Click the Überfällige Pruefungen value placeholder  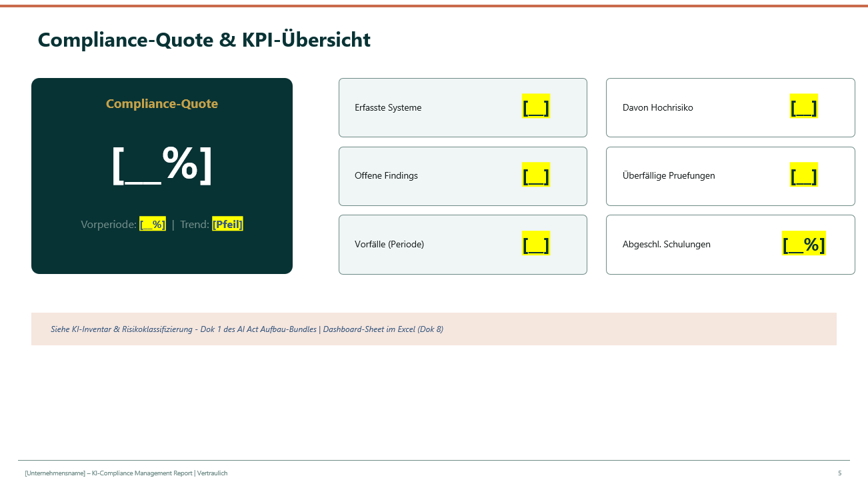[804, 175]
